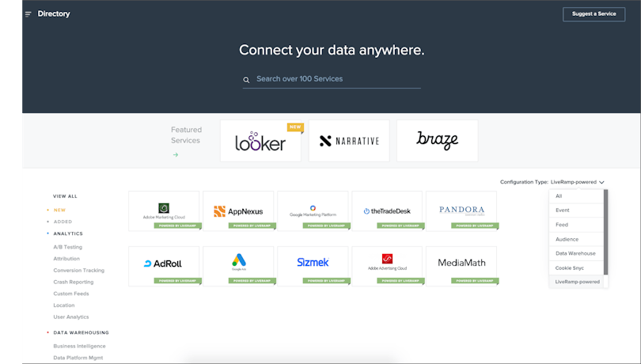The image size is (641, 364).
Task: Select the Analytics category heading
Action: (68, 233)
